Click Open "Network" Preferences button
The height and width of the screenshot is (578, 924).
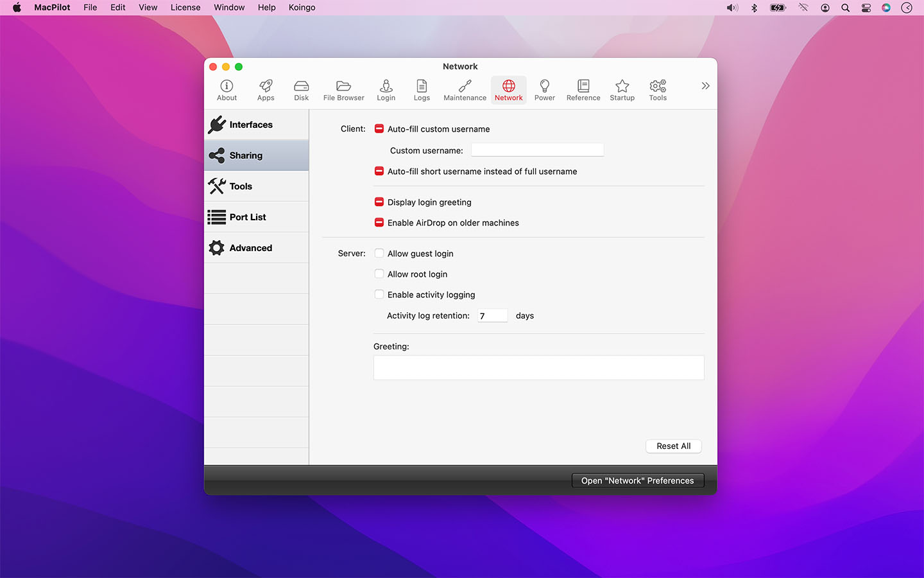[x=637, y=481]
